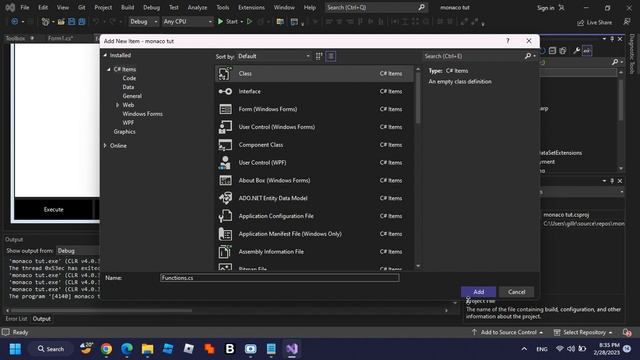The image size is (640, 360).
Task: Click the Sign in link
Action: pos(545,8)
